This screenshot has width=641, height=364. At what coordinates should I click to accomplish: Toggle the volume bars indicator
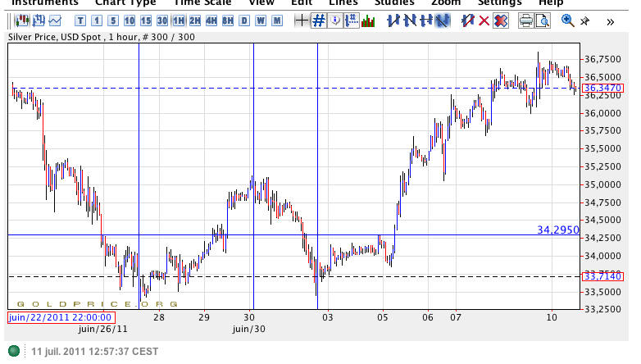368,20
